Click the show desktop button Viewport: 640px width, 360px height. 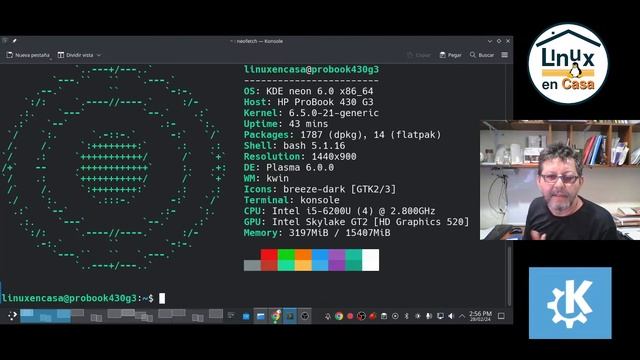[x=501, y=316]
